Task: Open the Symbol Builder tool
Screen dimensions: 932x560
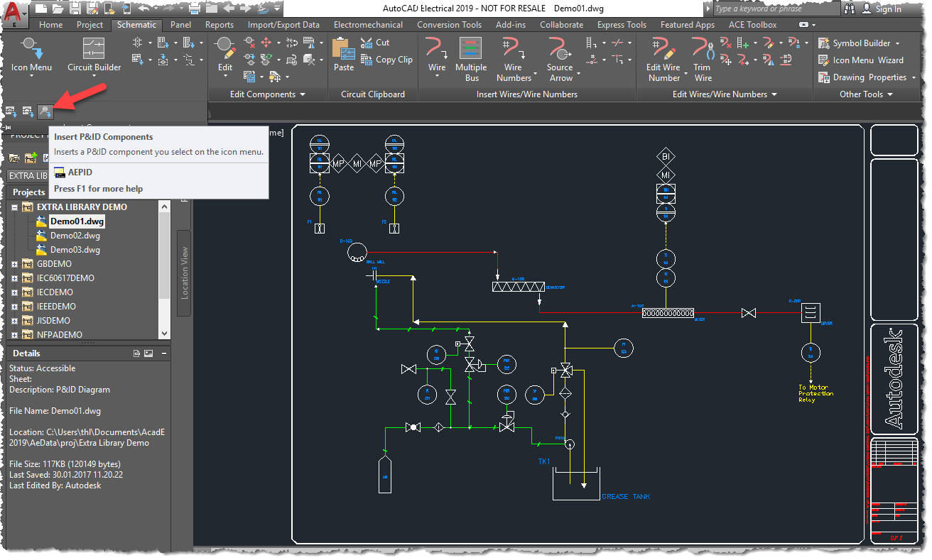Action: [x=859, y=43]
